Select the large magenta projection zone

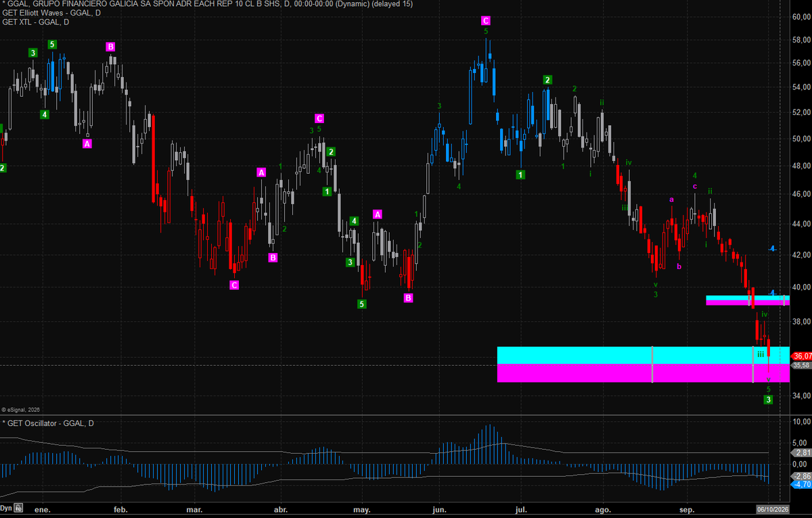(643, 373)
